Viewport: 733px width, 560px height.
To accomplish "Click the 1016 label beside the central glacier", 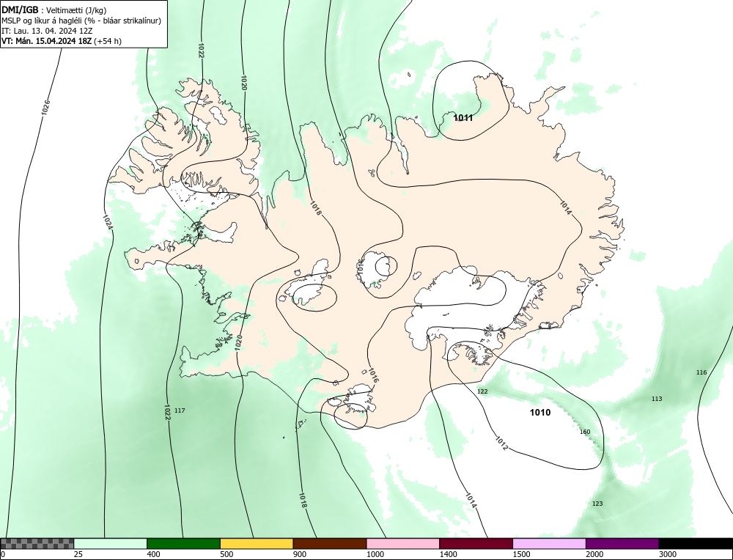I will (360, 267).
